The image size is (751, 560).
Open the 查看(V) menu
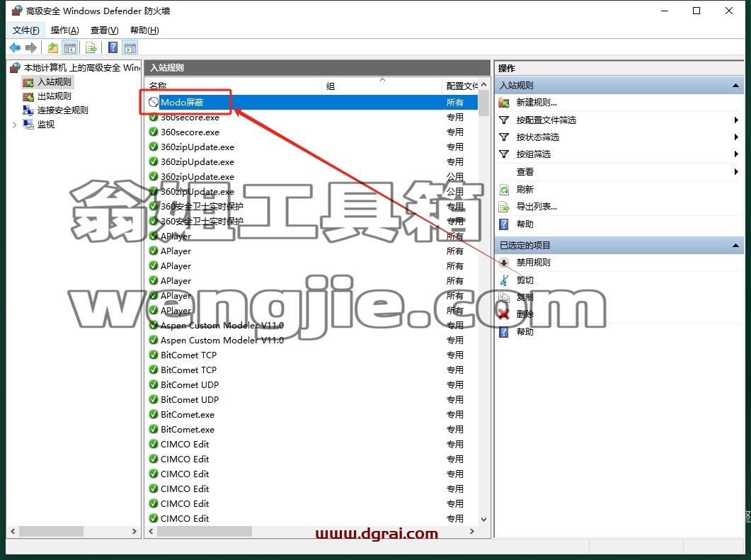pyautogui.click(x=105, y=30)
